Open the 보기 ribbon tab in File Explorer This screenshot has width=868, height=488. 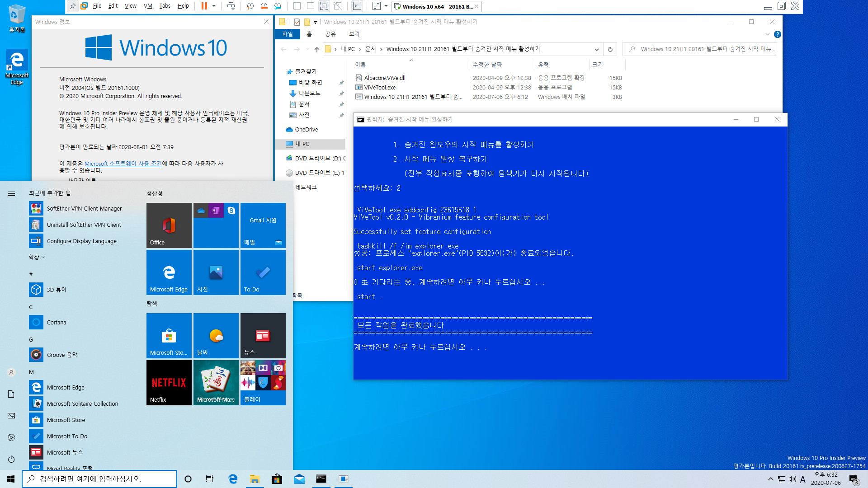[x=354, y=34]
